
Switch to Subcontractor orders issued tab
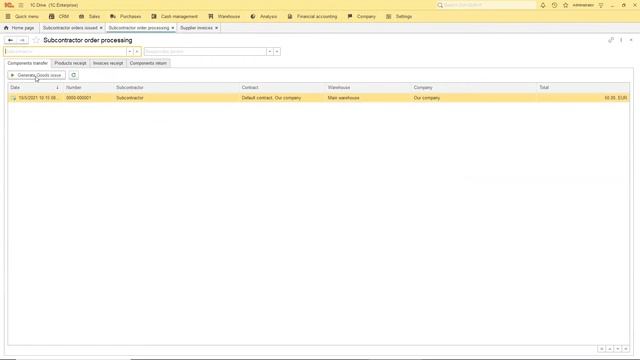point(70,28)
